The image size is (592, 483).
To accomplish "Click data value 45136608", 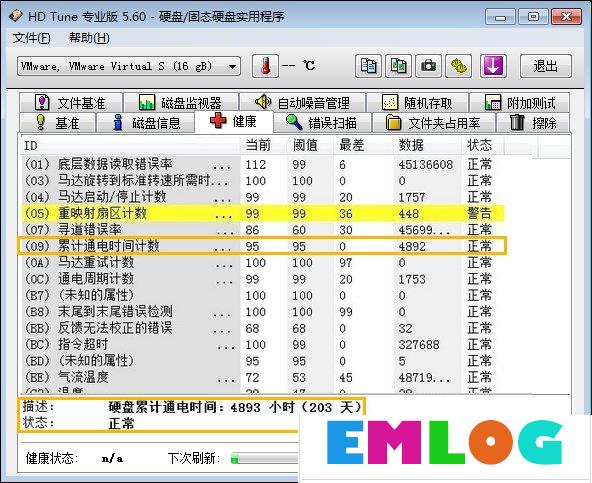I will coord(426,165).
